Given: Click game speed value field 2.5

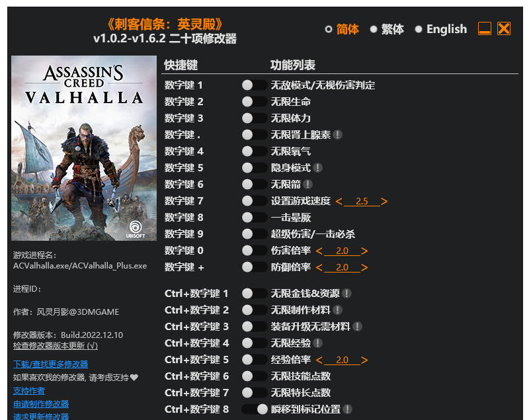Looking at the screenshot, I should [362, 201].
